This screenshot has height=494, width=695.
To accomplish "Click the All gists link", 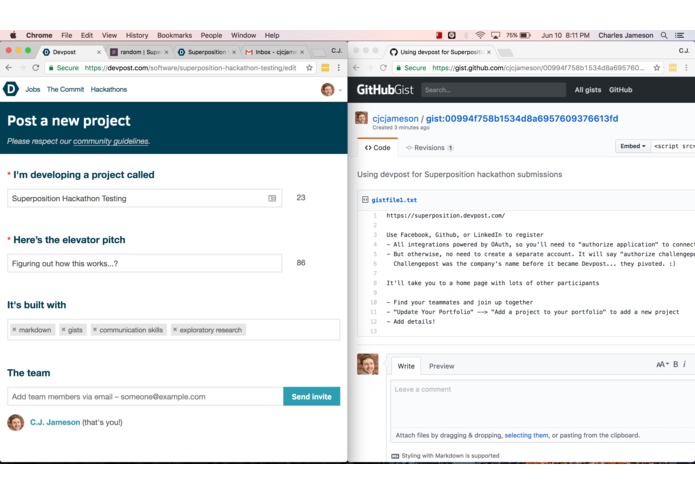I will point(588,90).
